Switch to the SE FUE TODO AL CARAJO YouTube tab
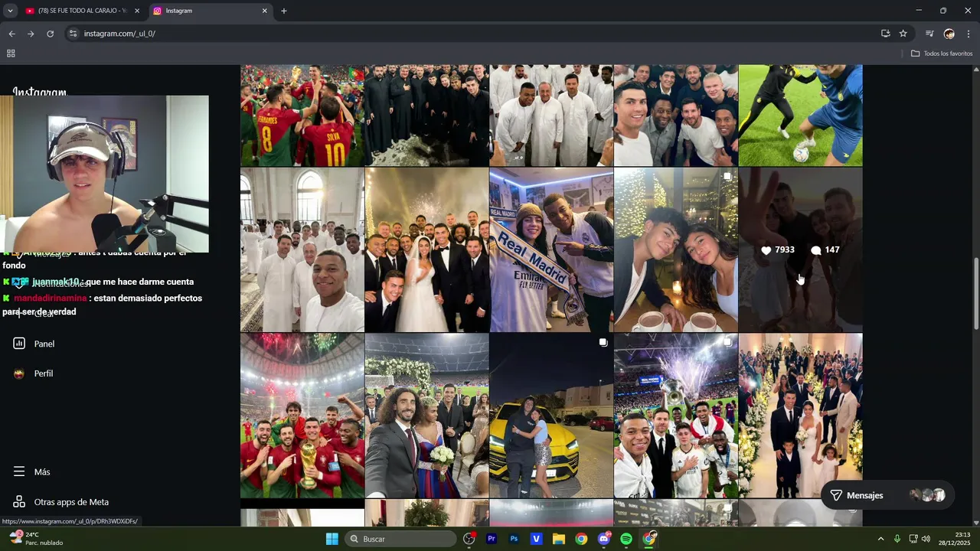Viewport: 980px width, 551px height. coord(83,11)
